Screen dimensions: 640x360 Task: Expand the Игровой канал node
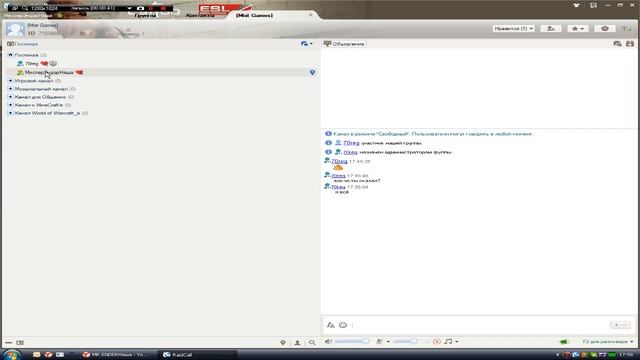[10, 81]
